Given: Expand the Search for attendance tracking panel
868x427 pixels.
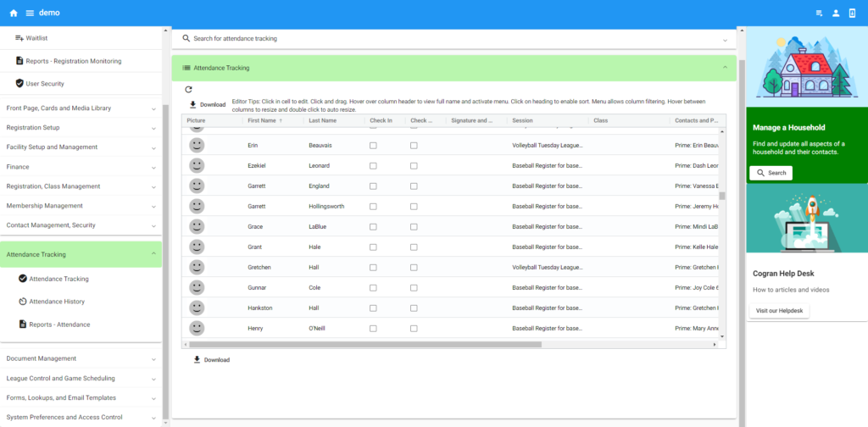Looking at the screenshot, I should (725, 39).
